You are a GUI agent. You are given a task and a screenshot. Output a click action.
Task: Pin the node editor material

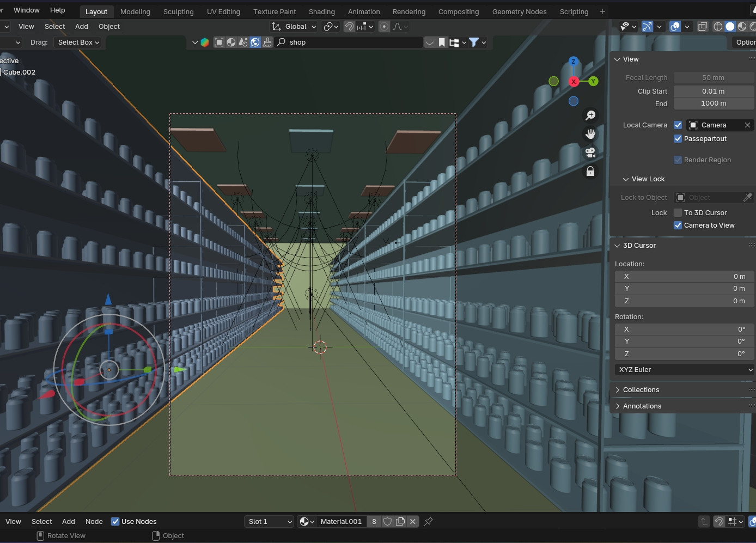coord(429,521)
